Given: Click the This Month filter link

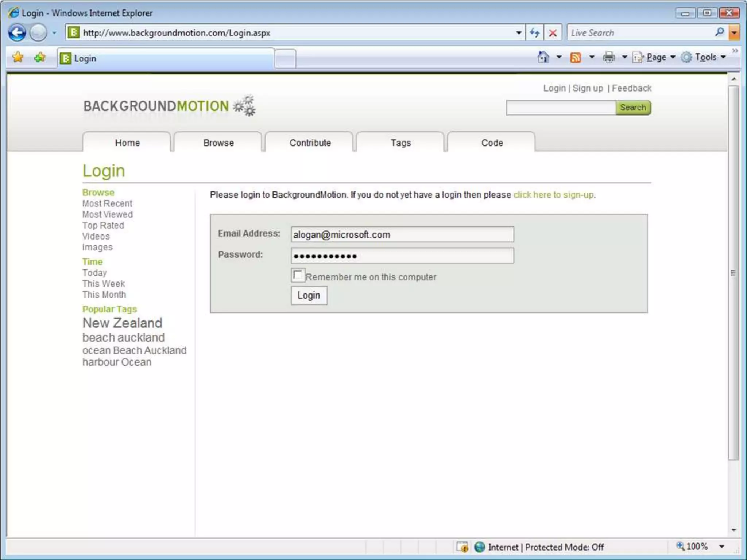Looking at the screenshot, I should tap(104, 295).
